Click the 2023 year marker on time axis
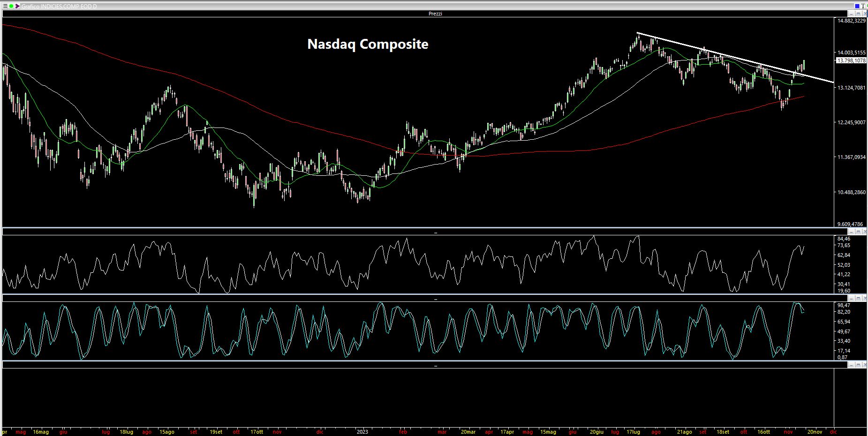 click(x=362, y=432)
